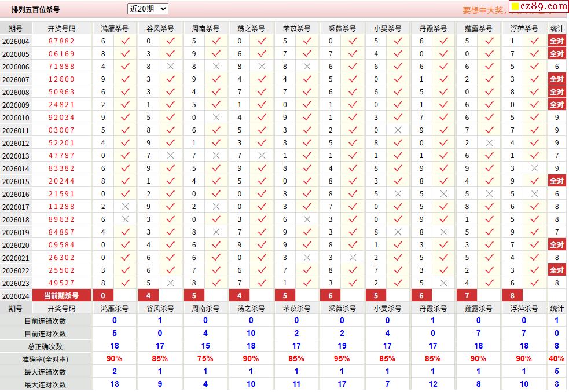Image resolution: width=569 pixels, height=392 pixels.
Task: Click the cross mark under 蕹露杀号 in row 2026012
Action: click(489, 142)
